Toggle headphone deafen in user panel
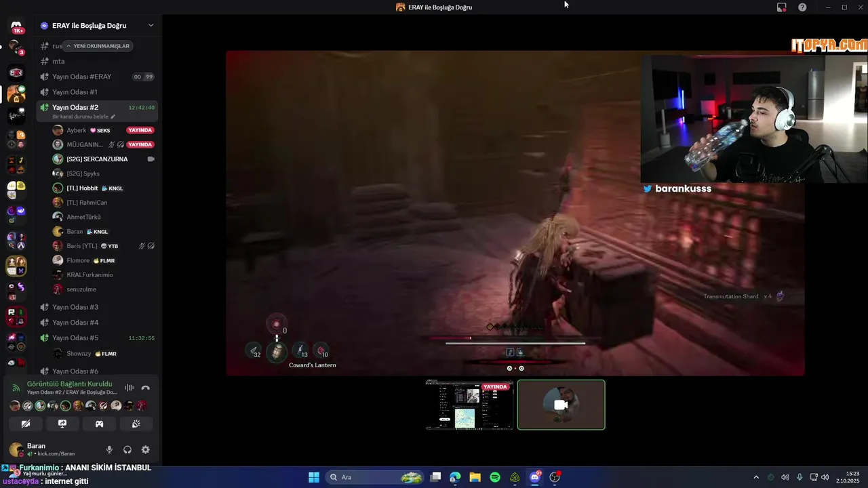 point(127,449)
